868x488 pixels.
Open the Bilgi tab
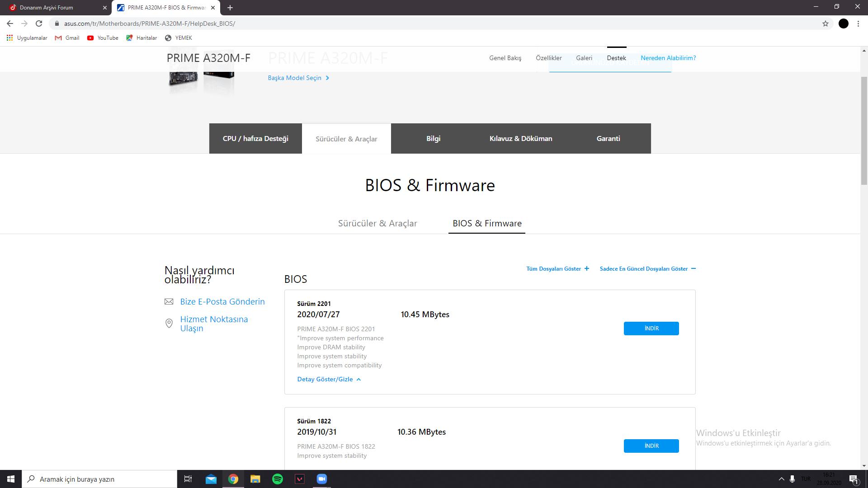click(x=433, y=138)
